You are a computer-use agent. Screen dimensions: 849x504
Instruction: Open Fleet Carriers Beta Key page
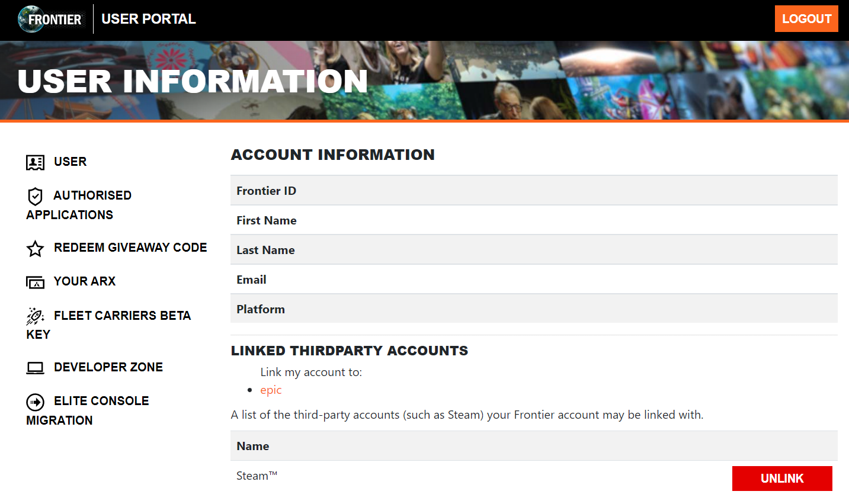tap(122, 316)
